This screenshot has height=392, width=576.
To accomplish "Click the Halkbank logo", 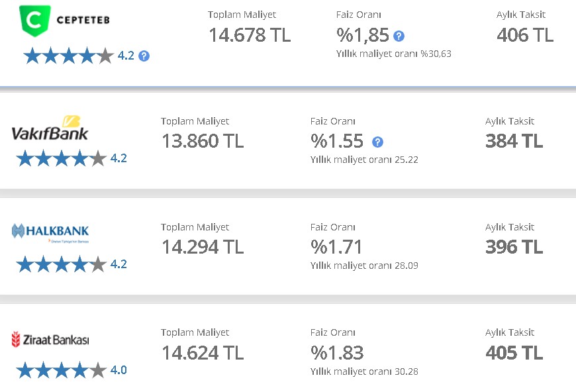I will point(50,232).
